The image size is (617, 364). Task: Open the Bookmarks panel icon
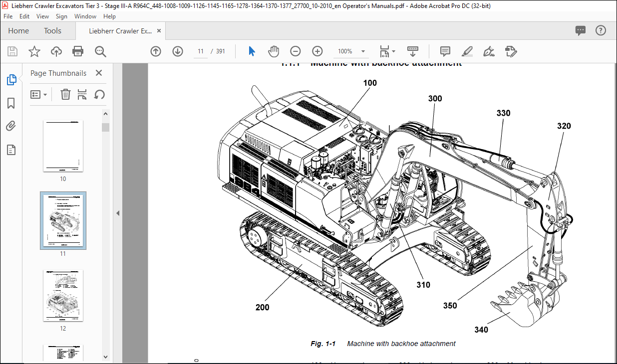pyautogui.click(x=11, y=103)
